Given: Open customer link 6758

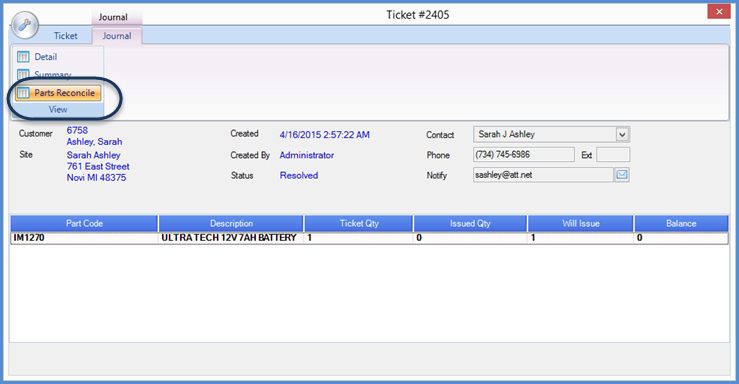Looking at the screenshot, I should (77, 131).
